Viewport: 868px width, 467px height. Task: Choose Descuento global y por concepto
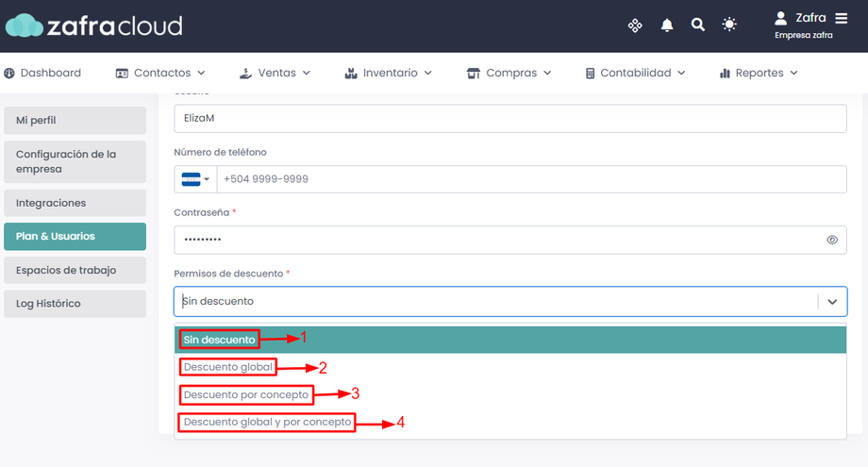point(510,422)
